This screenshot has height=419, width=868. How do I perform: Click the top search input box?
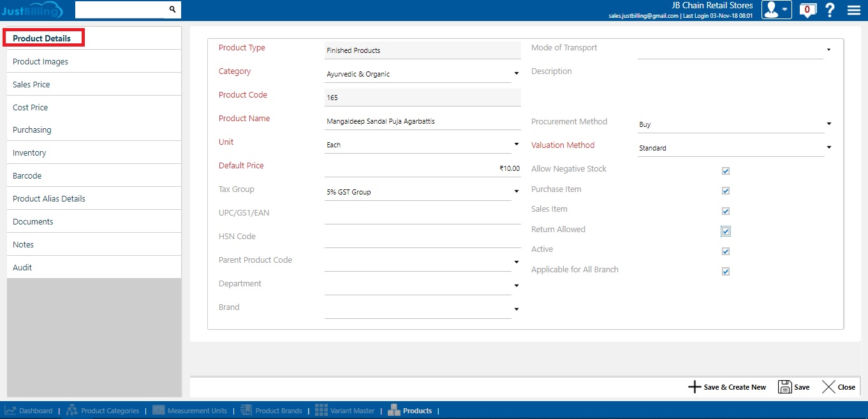(121, 10)
